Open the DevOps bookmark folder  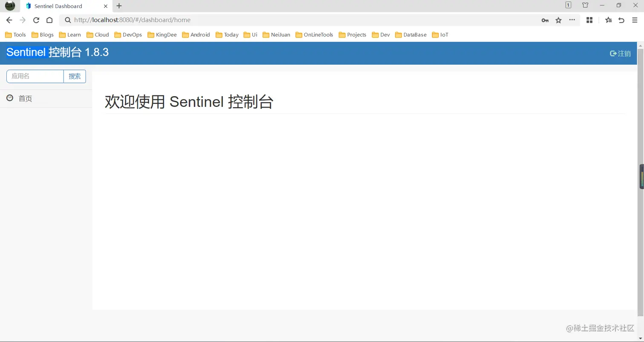(128, 35)
